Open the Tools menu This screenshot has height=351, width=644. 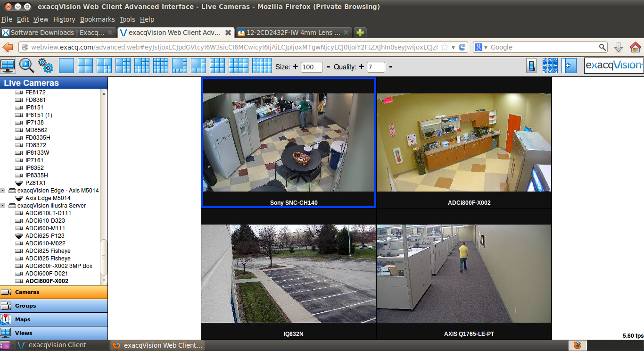pos(127,19)
